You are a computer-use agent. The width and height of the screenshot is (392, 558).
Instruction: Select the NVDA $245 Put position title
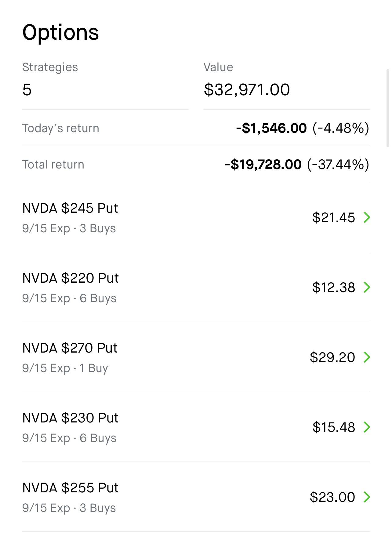pos(70,208)
